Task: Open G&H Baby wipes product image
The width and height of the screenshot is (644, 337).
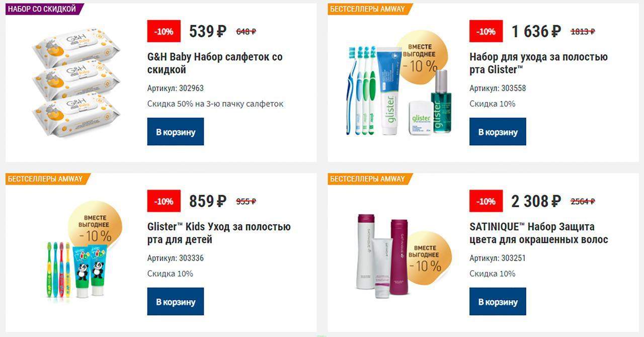Action: point(76,83)
